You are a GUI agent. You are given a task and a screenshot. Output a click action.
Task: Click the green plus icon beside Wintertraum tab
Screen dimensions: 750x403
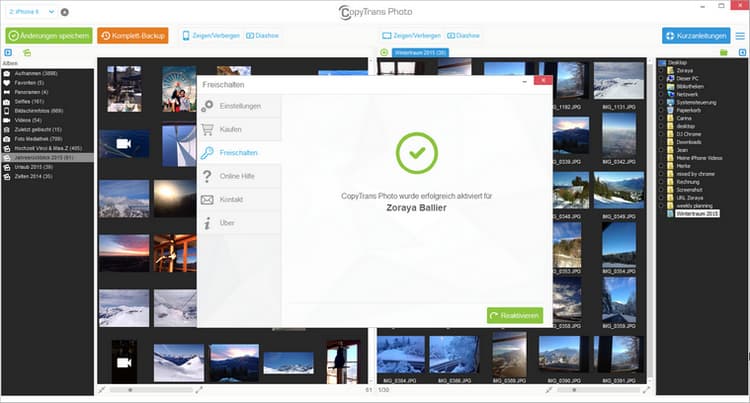tap(384, 53)
